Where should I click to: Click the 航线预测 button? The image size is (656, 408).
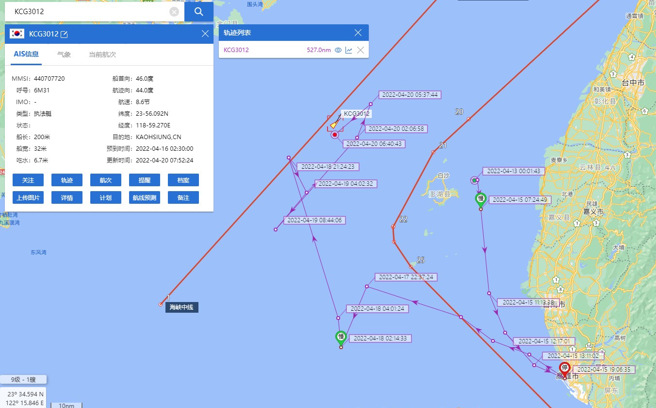[x=144, y=198]
